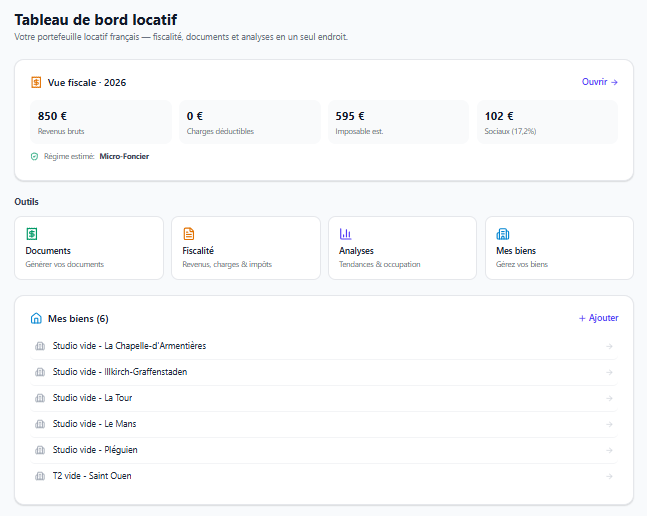Click the orange Fiscalité file icon
This screenshot has width=647, height=516.
point(189,234)
